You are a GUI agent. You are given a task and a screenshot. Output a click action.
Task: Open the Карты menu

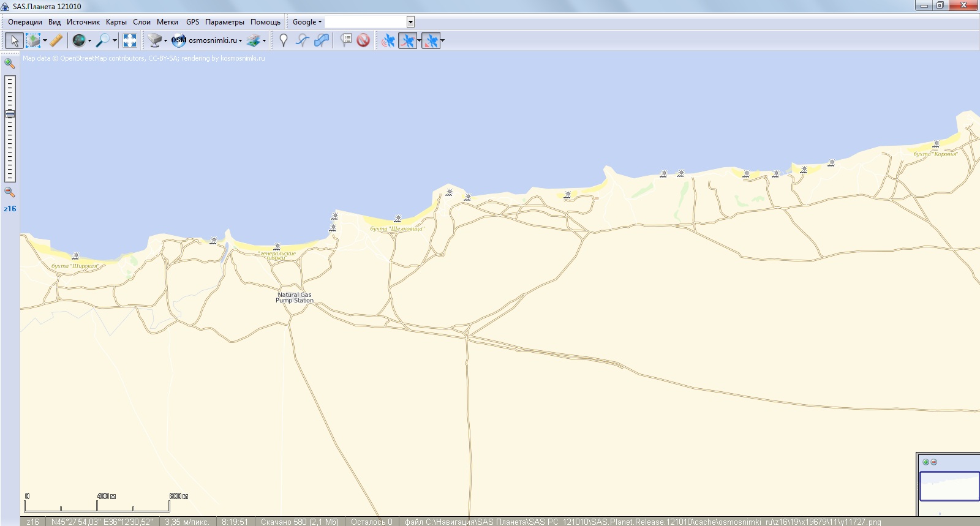(116, 22)
